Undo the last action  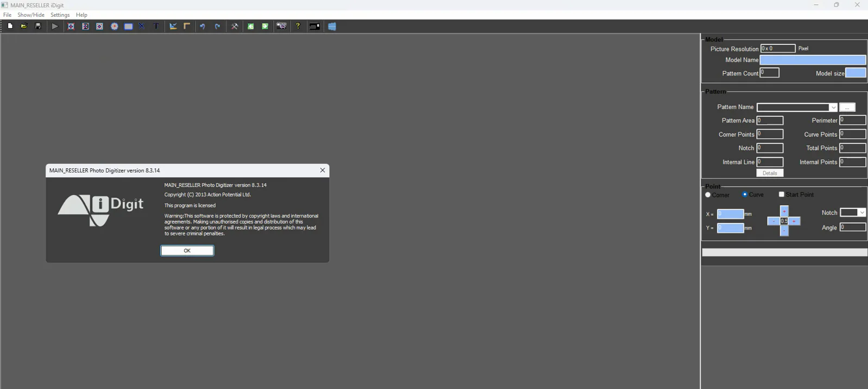pos(202,26)
